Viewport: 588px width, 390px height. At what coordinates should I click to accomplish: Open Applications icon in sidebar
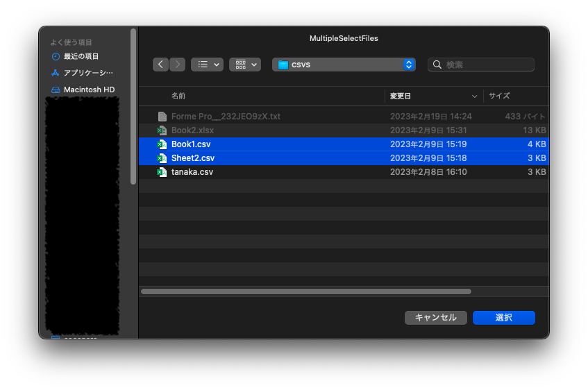pyautogui.click(x=56, y=73)
